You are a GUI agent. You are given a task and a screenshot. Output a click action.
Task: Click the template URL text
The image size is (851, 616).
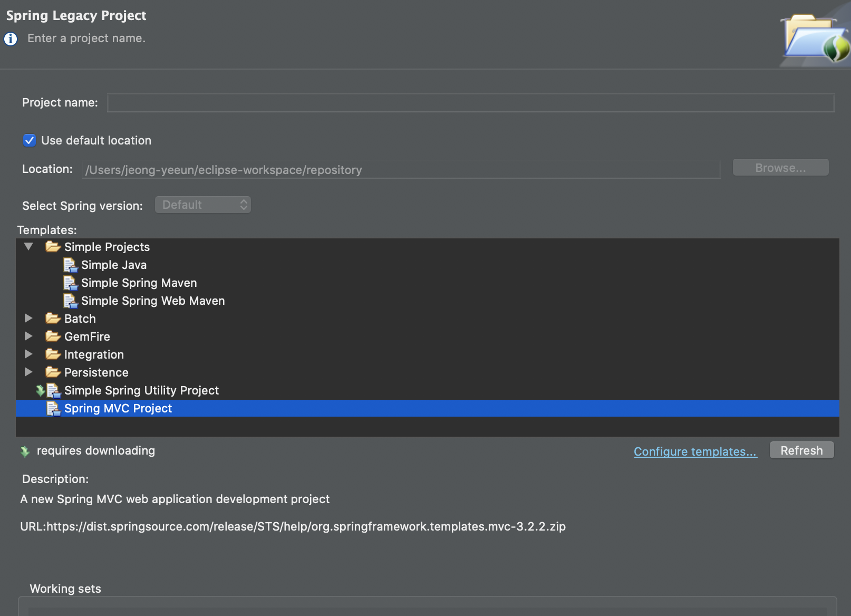(x=293, y=526)
